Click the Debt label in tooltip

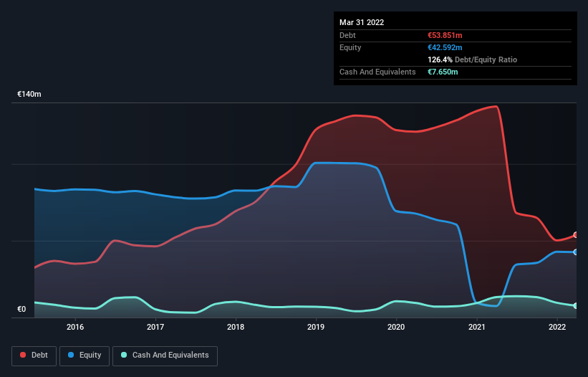pos(347,35)
